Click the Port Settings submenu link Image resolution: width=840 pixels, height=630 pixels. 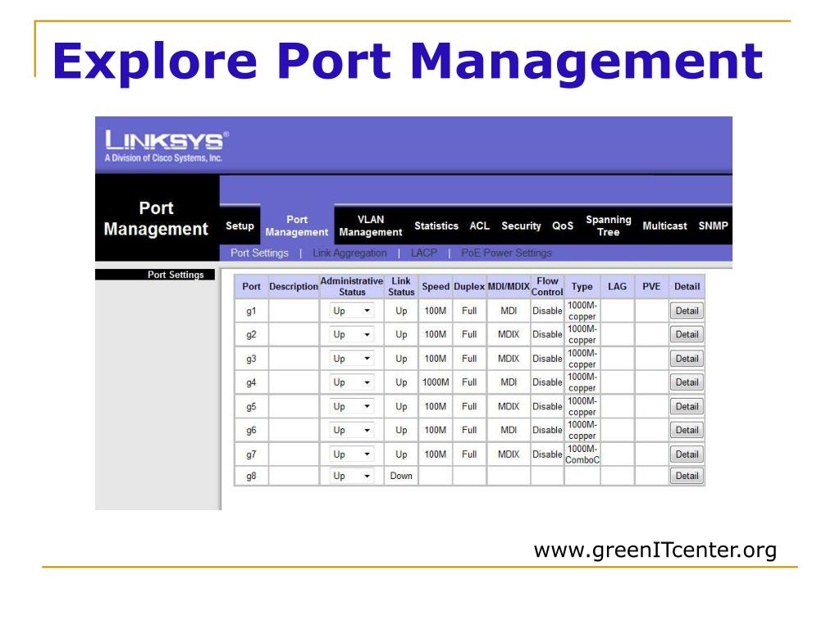(259, 253)
